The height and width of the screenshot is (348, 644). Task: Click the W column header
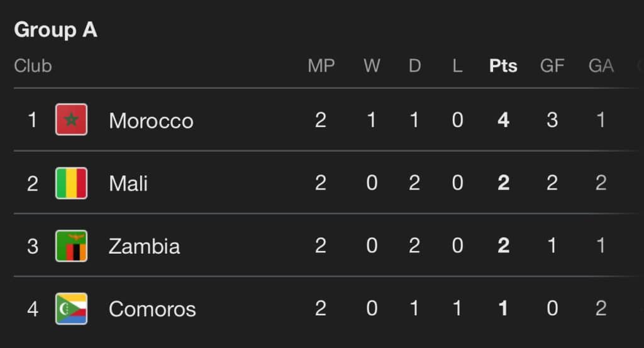[372, 65]
